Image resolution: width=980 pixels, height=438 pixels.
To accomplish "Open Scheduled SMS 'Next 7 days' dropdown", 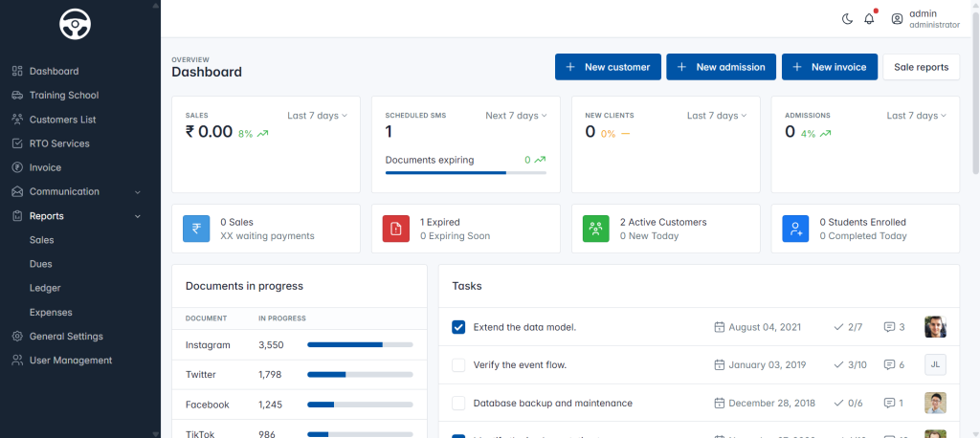I will point(516,116).
